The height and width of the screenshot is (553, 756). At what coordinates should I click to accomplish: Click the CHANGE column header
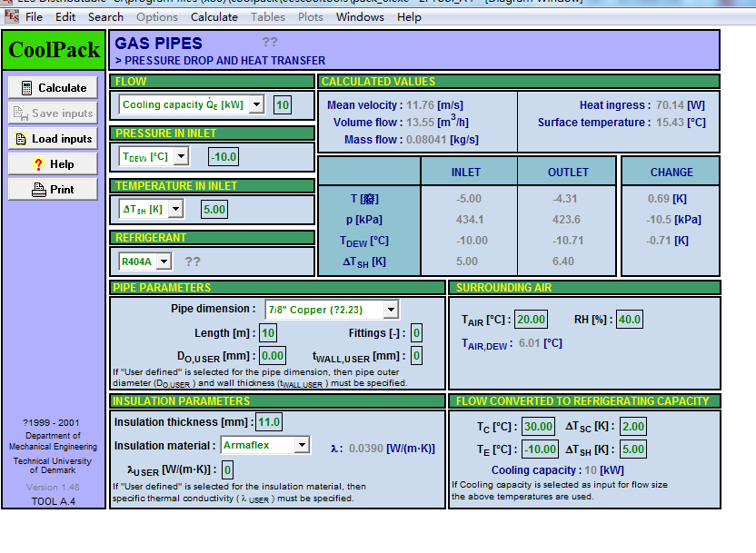(671, 172)
